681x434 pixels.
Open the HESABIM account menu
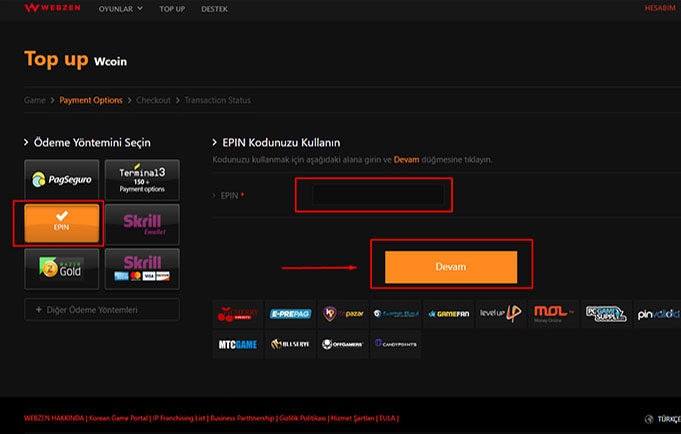click(660, 8)
